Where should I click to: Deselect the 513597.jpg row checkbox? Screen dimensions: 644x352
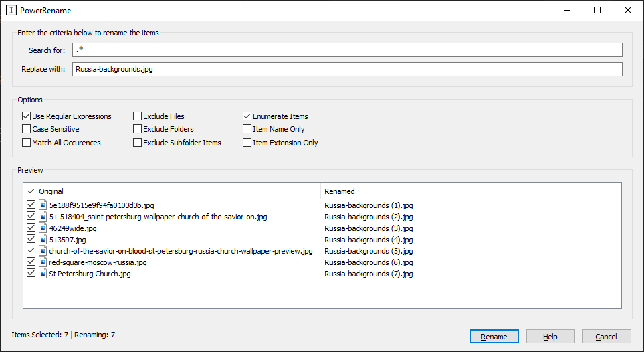tap(31, 240)
